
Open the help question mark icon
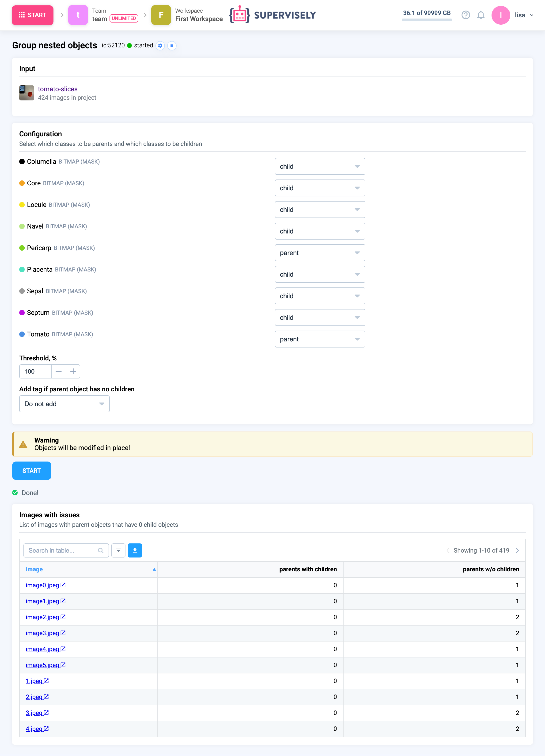pyautogui.click(x=465, y=15)
